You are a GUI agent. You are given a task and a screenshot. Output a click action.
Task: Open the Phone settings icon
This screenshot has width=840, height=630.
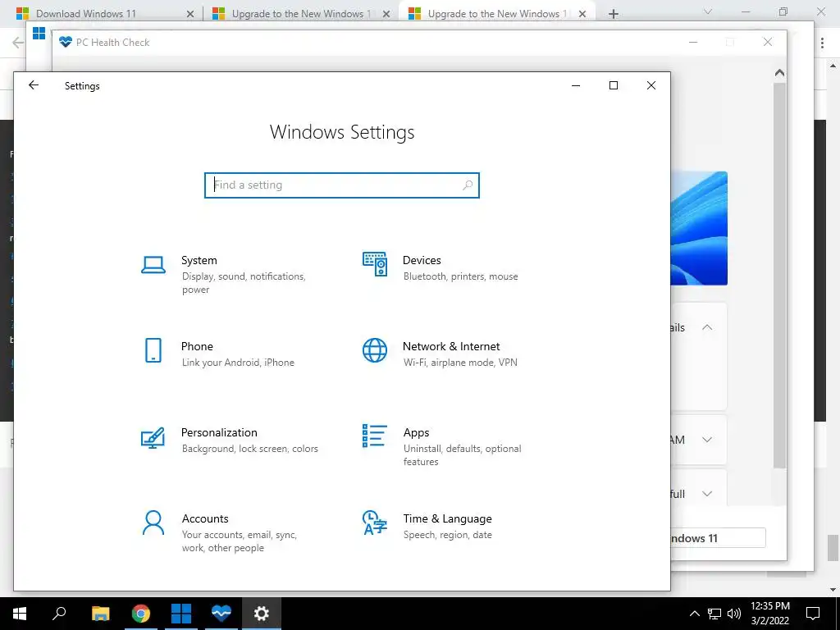pos(153,350)
